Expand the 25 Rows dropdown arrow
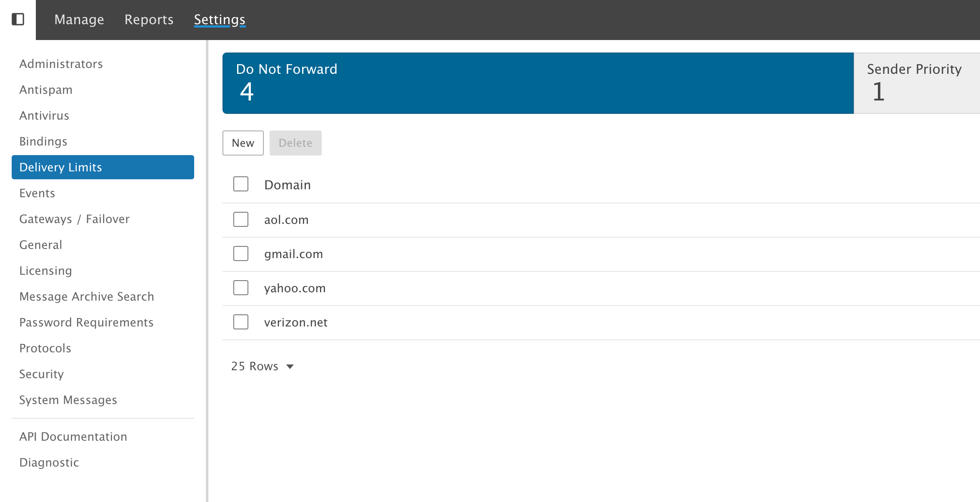This screenshot has height=502, width=980. click(x=290, y=366)
